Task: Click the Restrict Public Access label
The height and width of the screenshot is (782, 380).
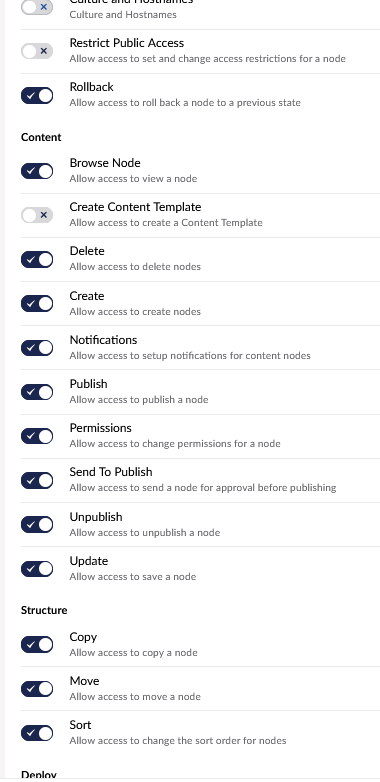Action: (x=127, y=43)
